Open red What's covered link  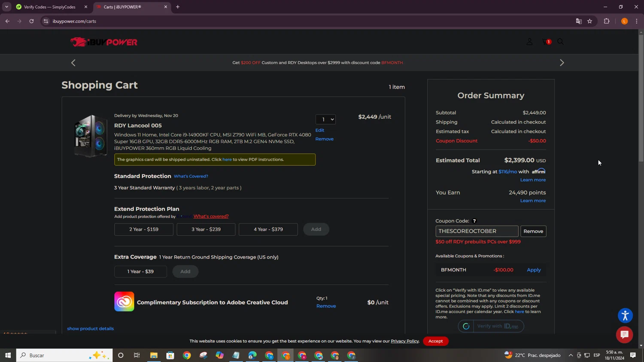click(x=211, y=216)
